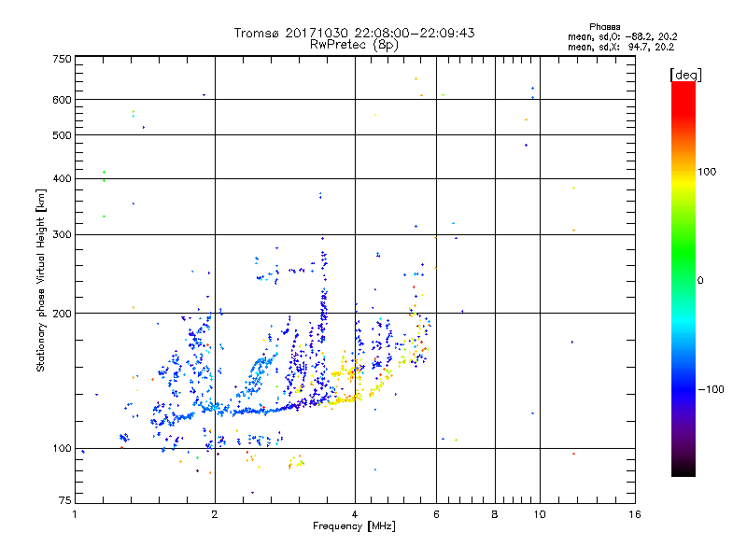Click the 'RwPretec (8p)' subtitle
Image resolution: width=747 pixels, height=560 pixels.
click(354, 45)
